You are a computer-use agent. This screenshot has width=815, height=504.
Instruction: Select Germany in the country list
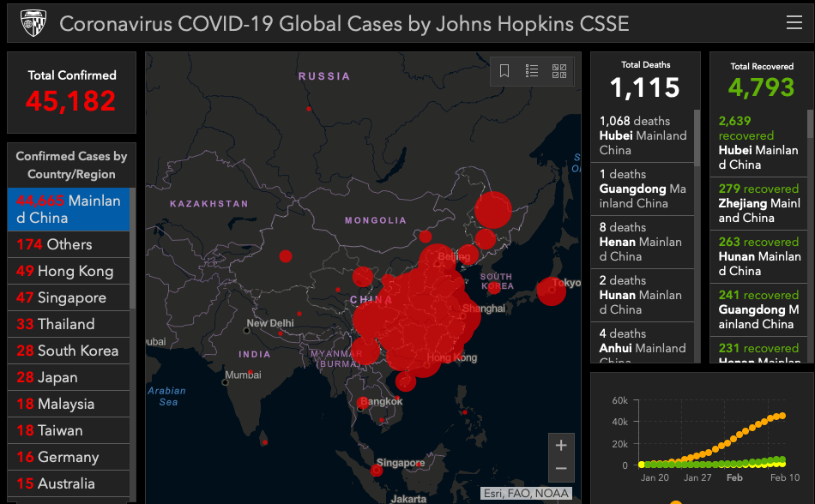(x=69, y=457)
